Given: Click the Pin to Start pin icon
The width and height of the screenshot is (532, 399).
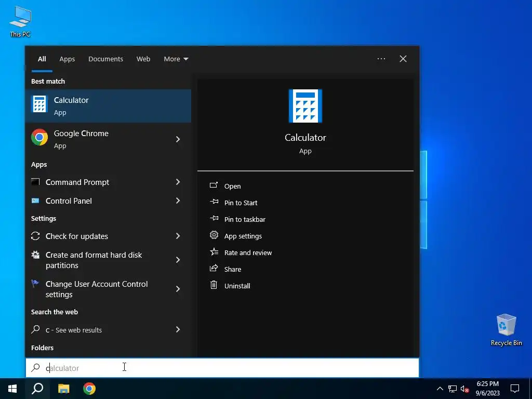Looking at the screenshot, I should (214, 202).
